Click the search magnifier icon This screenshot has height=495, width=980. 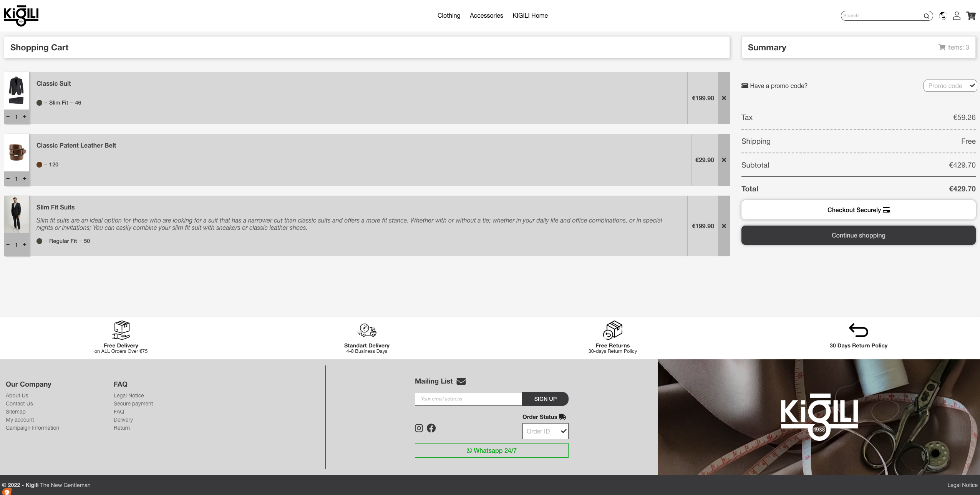point(926,16)
